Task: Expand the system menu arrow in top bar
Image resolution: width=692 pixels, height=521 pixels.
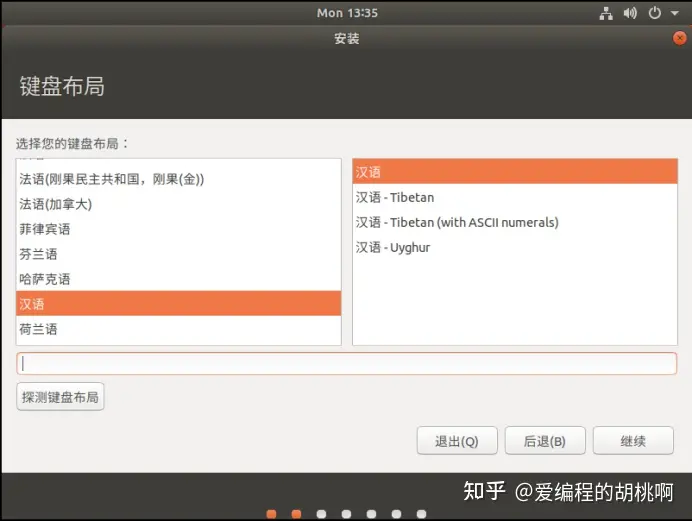Action: [x=674, y=13]
